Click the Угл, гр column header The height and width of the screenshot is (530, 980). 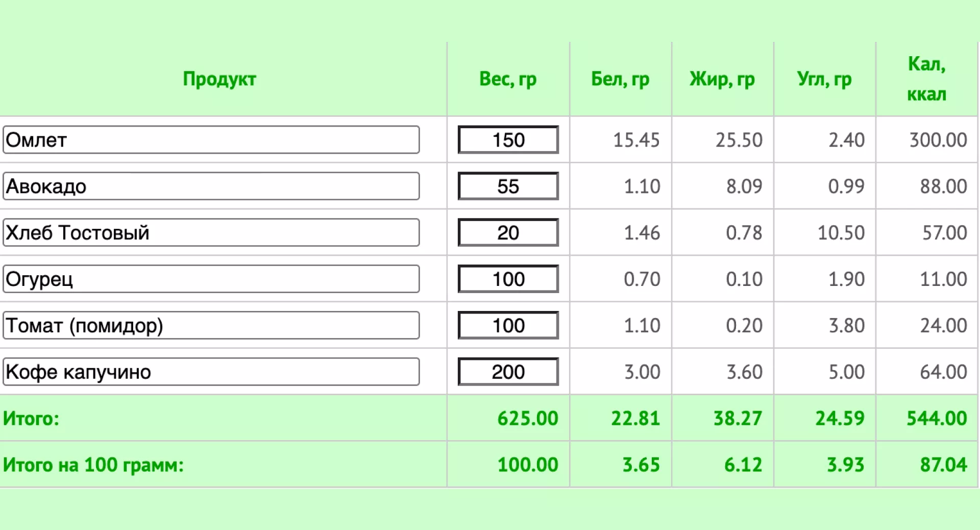point(824,79)
